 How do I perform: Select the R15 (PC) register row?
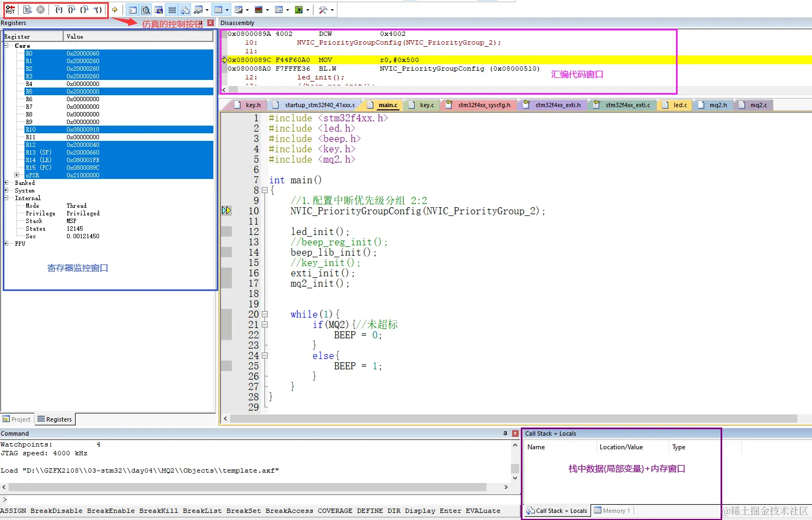pos(119,168)
